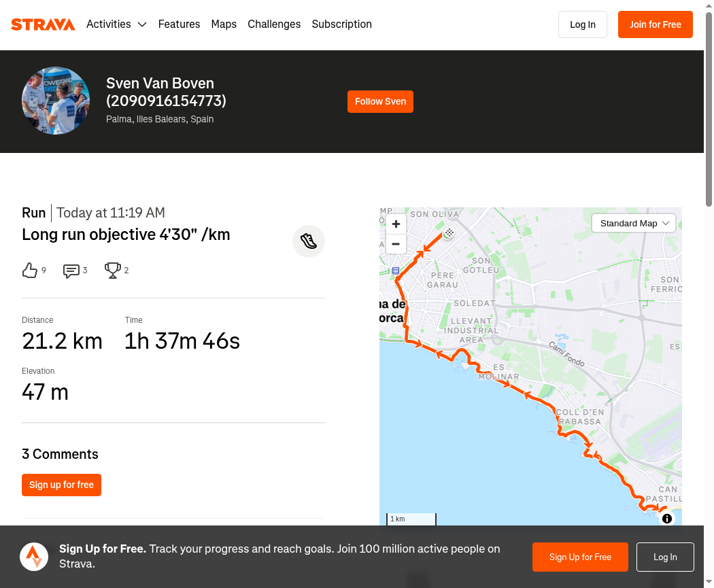Open the Features menu item
Screen dimensions: 714x588
click(x=179, y=24)
